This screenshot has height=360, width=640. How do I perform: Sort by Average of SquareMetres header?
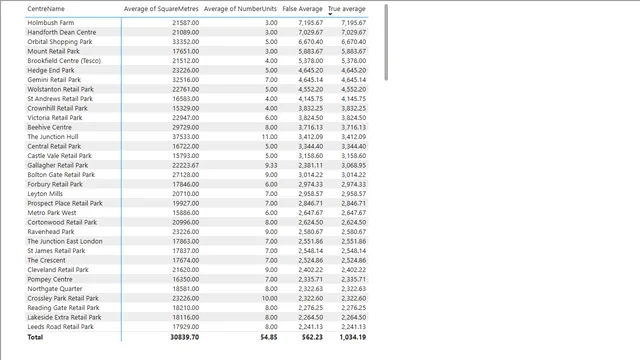(x=161, y=9)
